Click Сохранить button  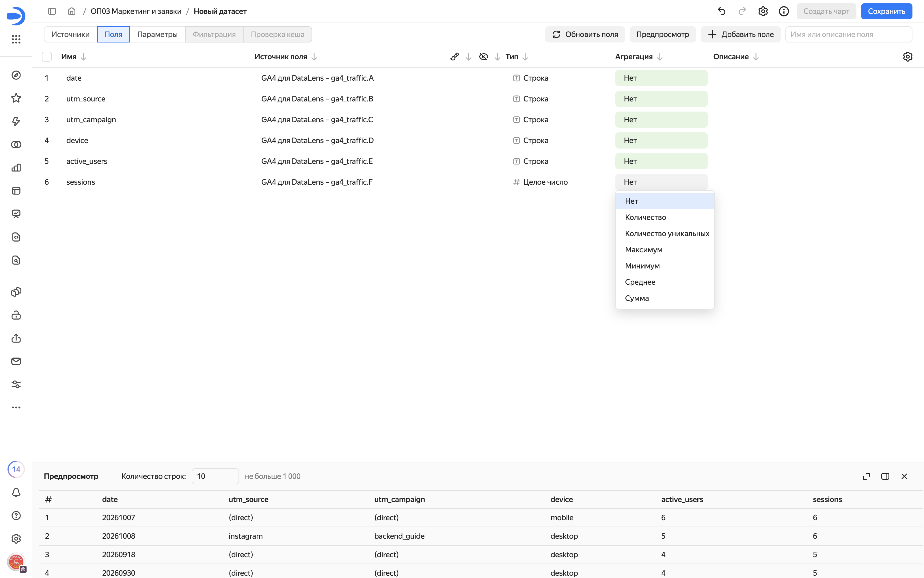(886, 12)
